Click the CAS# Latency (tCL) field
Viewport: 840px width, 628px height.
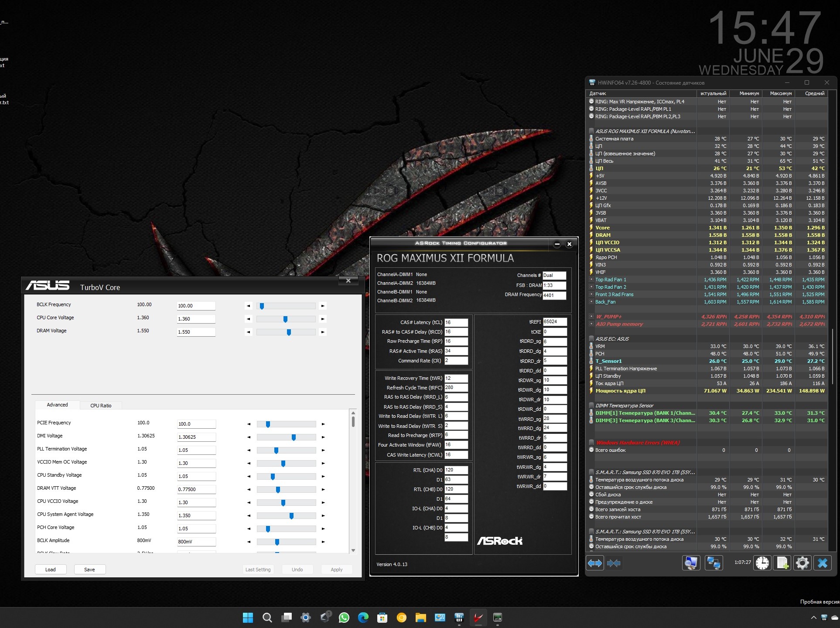point(456,323)
